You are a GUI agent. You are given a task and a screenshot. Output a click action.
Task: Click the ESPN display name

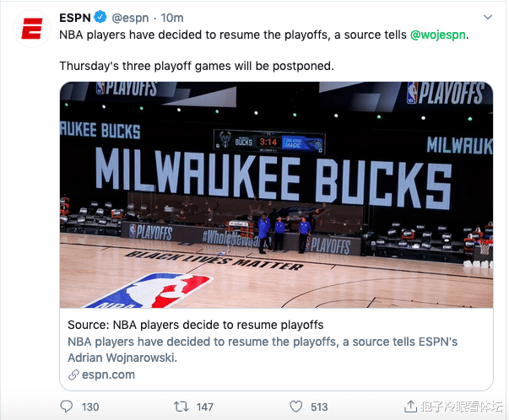tap(76, 18)
